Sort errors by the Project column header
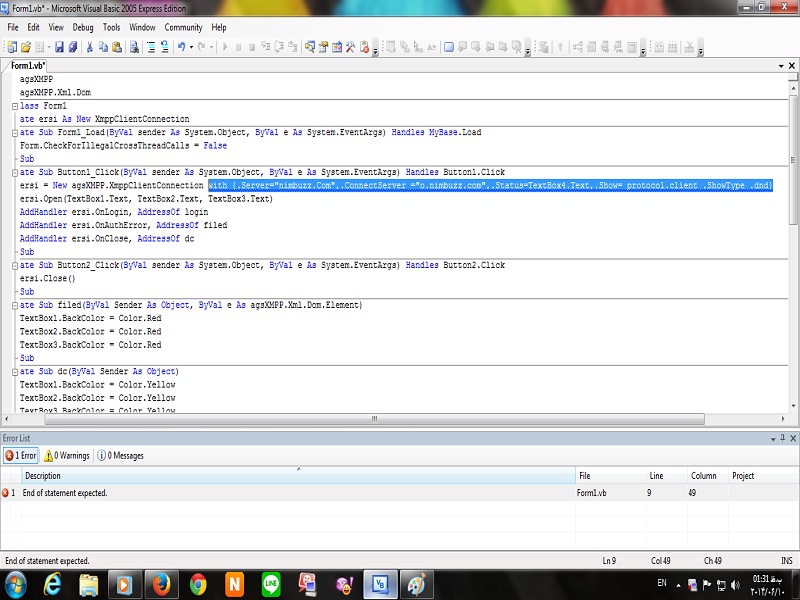Viewport: 800px width, 600px height. pos(764,476)
